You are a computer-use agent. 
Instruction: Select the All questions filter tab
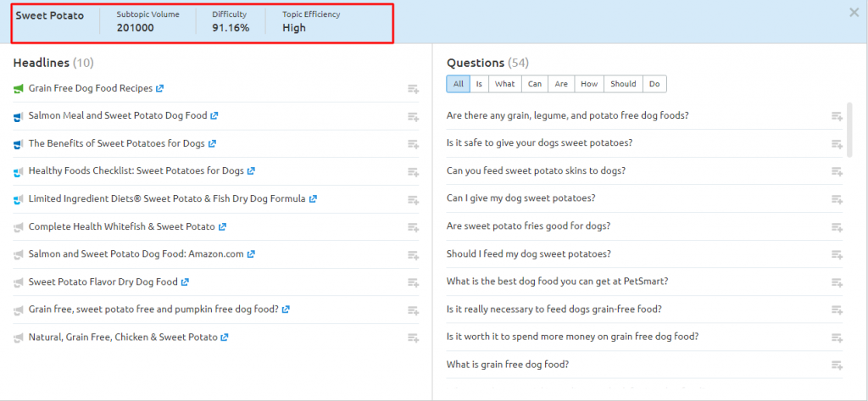(459, 84)
